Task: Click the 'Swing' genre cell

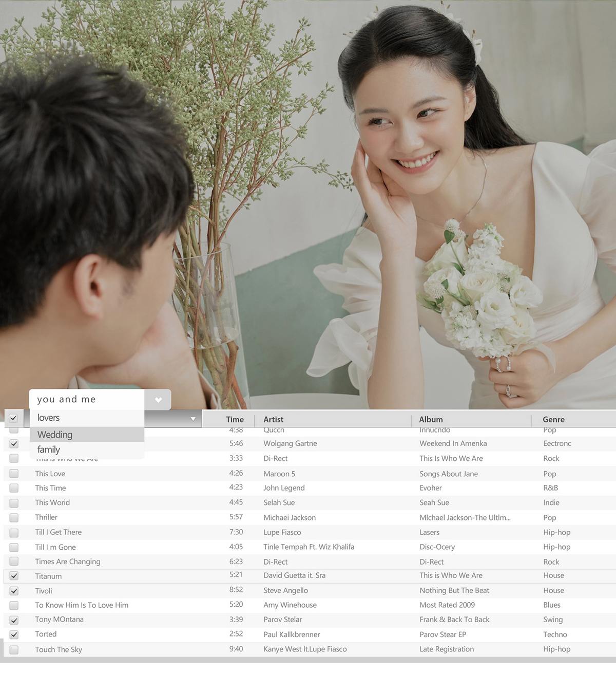Action: [553, 620]
